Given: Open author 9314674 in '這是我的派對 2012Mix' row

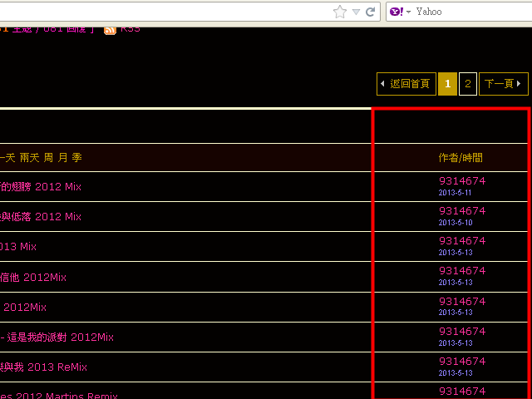Looking at the screenshot, I should [462, 331].
